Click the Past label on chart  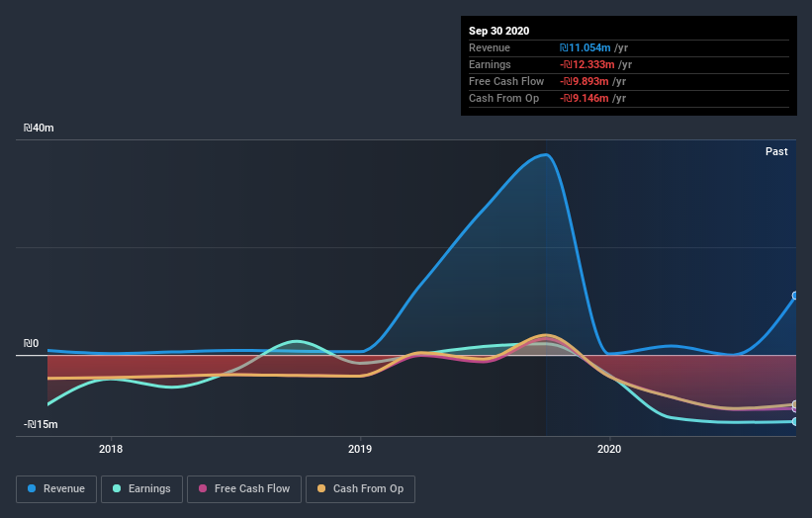click(776, 151)
